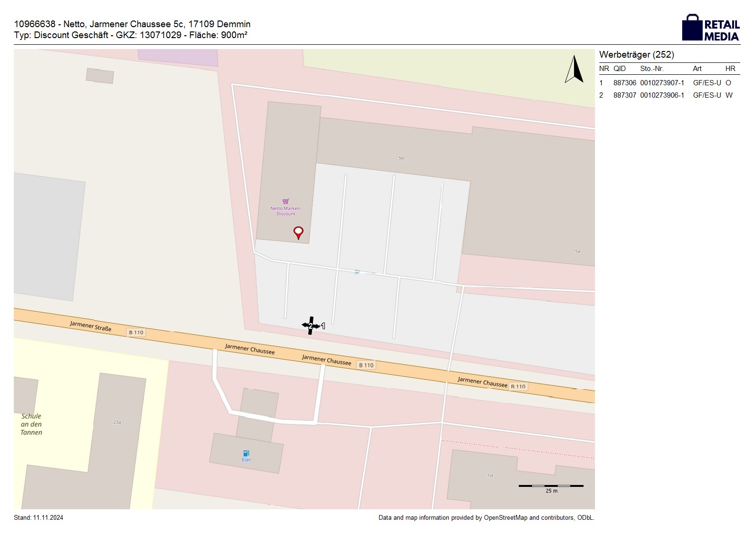This screenshot has width=756, height=535.
Task: Click the Jarmener Straße road label
Action: pyautogui.click(x=91, y=326)
